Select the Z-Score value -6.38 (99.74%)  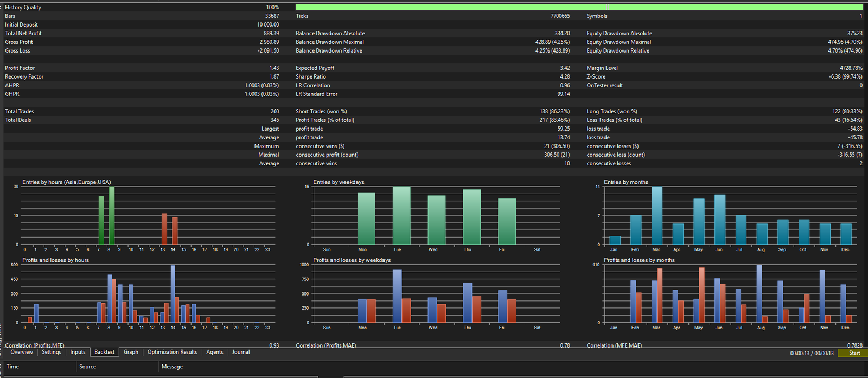845,76
